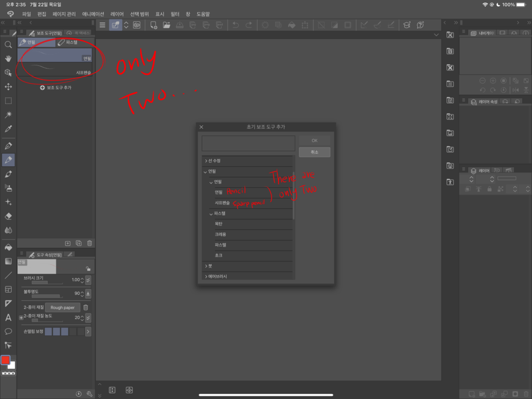Flip the canvas view in the Navigator panel
532x399 pixels.
pyautogui.click(x=515, y=90)
